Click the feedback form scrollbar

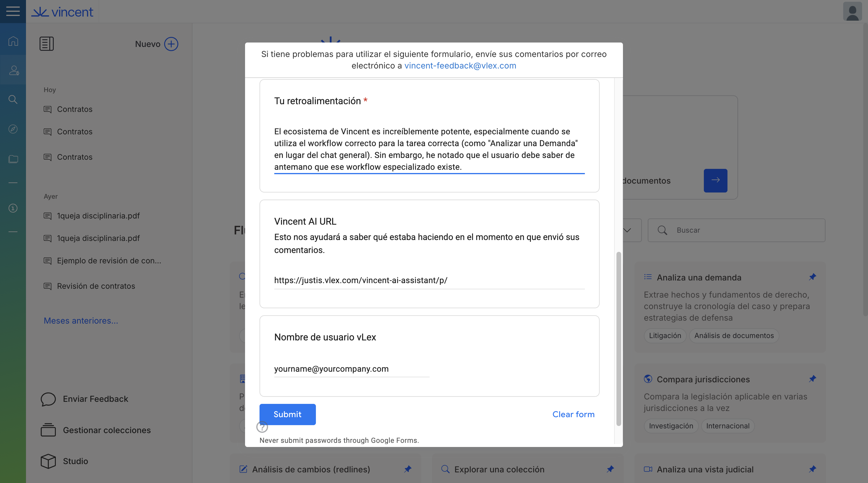(x=618, y=337)
